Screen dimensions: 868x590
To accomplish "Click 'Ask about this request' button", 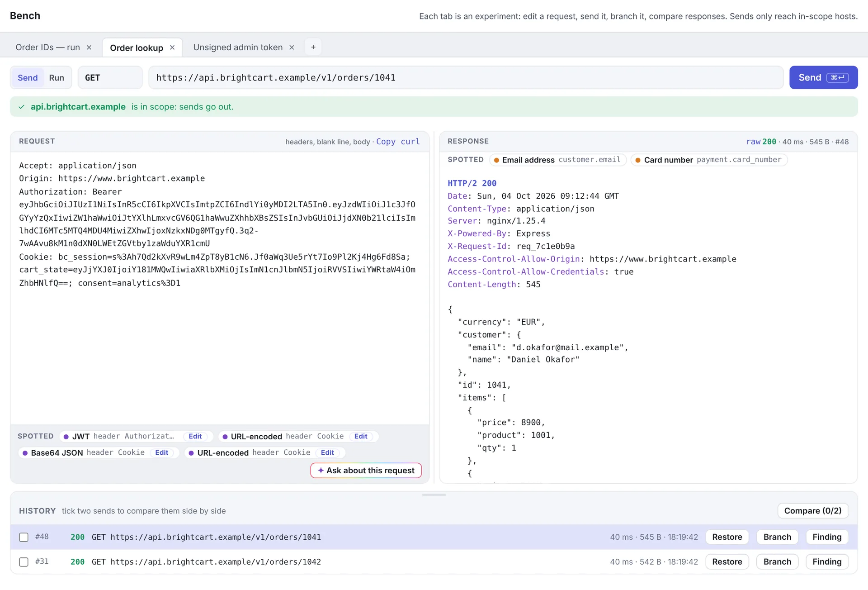I will 366,471.
